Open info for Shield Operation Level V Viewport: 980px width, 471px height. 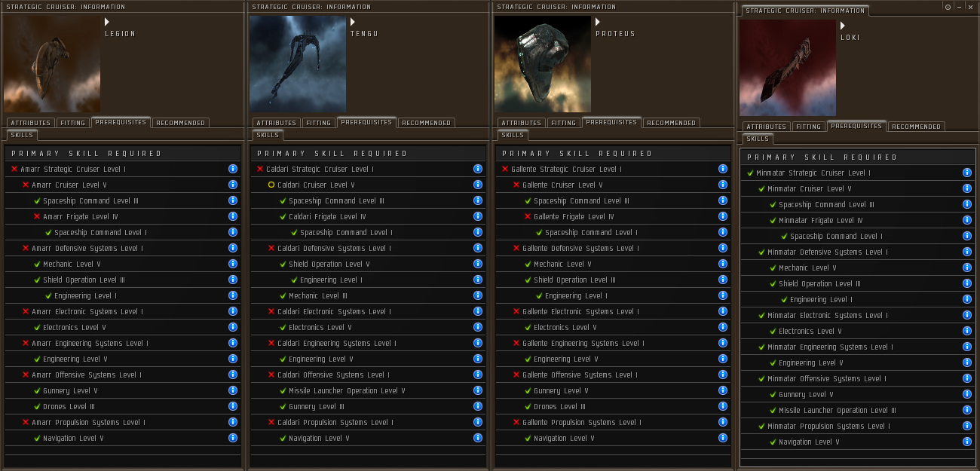[478, 264]
